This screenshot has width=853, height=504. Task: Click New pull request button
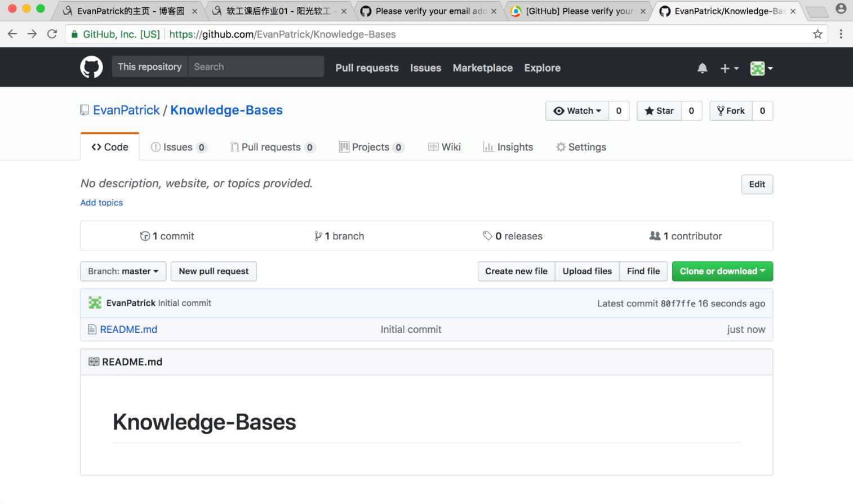(214, 271)
